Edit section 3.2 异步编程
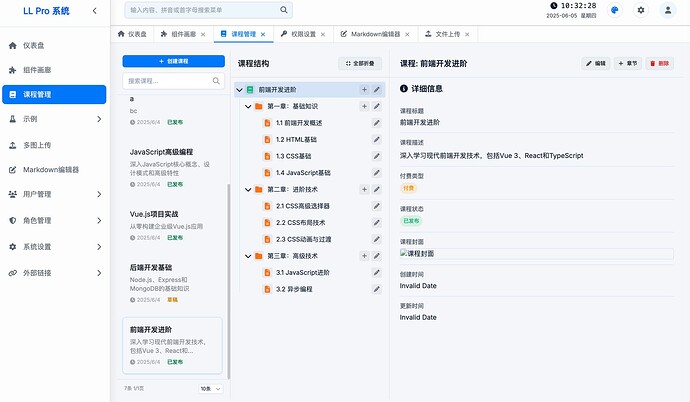Screen dimensions: 690x402 pyautogui.click(x=377, y=289)
